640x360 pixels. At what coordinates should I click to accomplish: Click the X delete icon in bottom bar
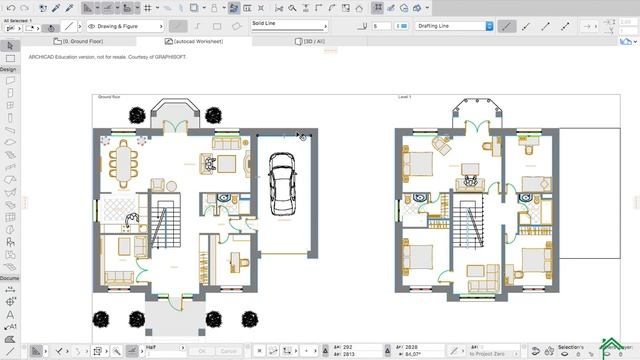click(x=259, y=351)
